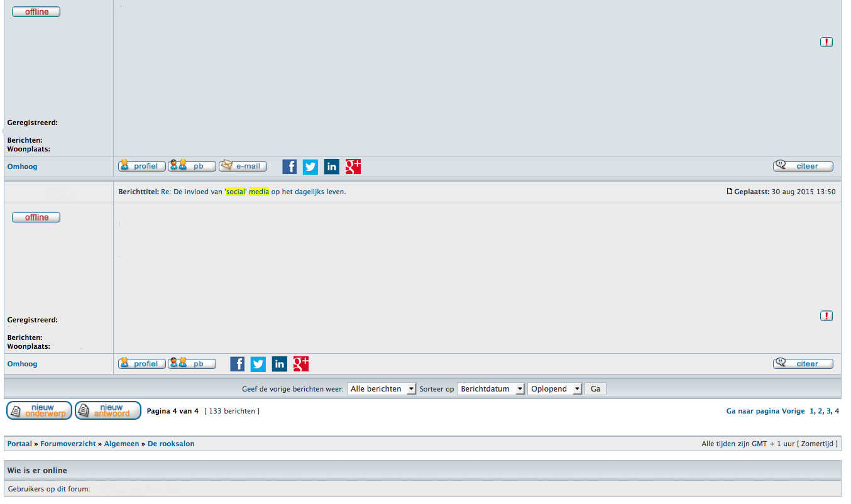851x504 pixels.
Task: Jump Omhoog from the second post
Action: [22, 364]
